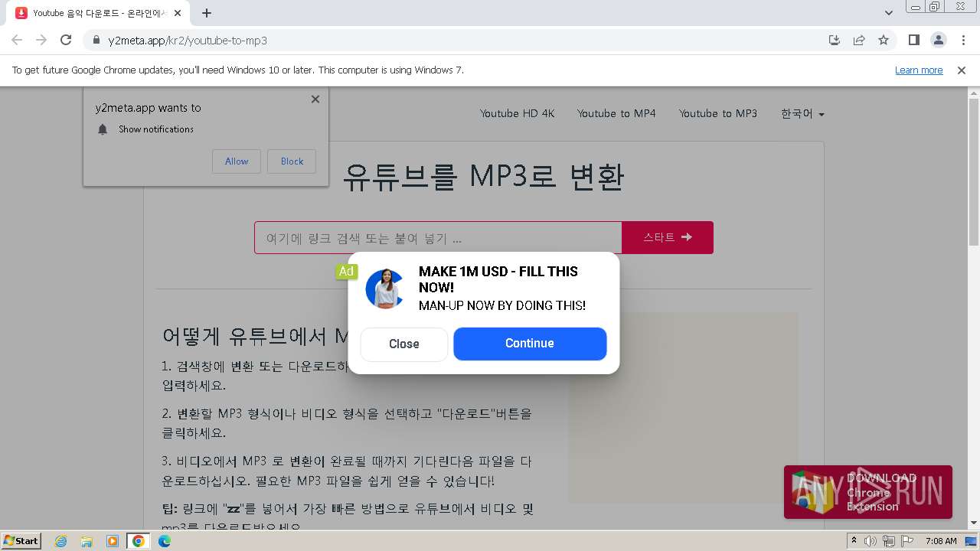Click the 7:08 AM clock
Screen dimensions: 980x551
coord(941,541)
